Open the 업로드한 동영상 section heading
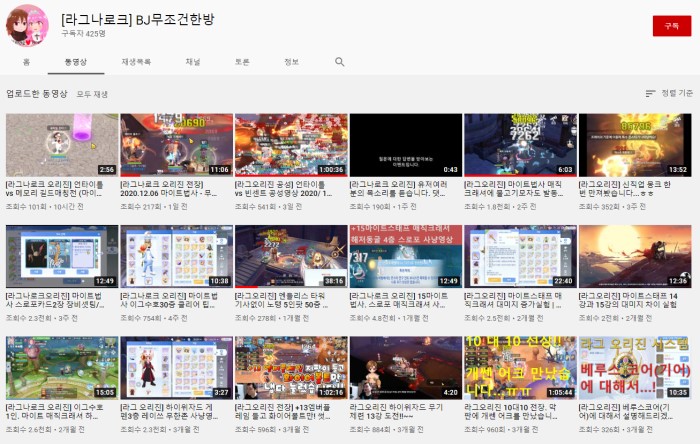Image resolution: width=700 pixels, height=444 pixels. pos(37,94)
